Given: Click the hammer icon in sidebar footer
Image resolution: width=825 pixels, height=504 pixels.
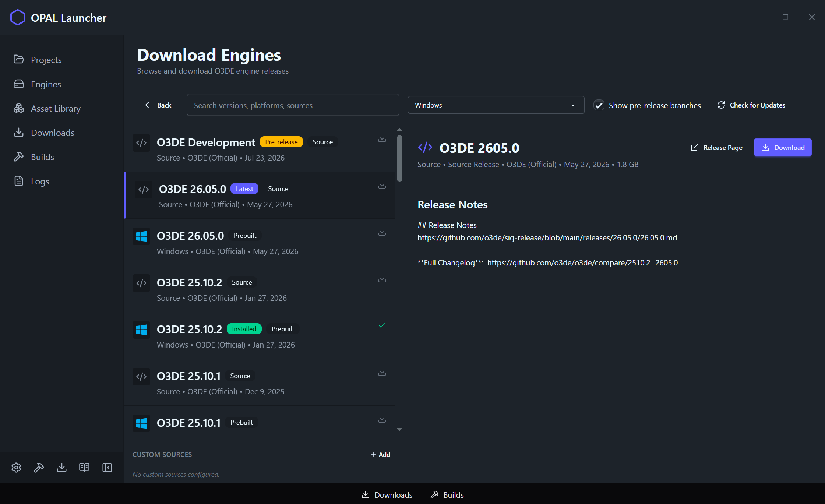Looking at the screenshot, I should 39,468.
